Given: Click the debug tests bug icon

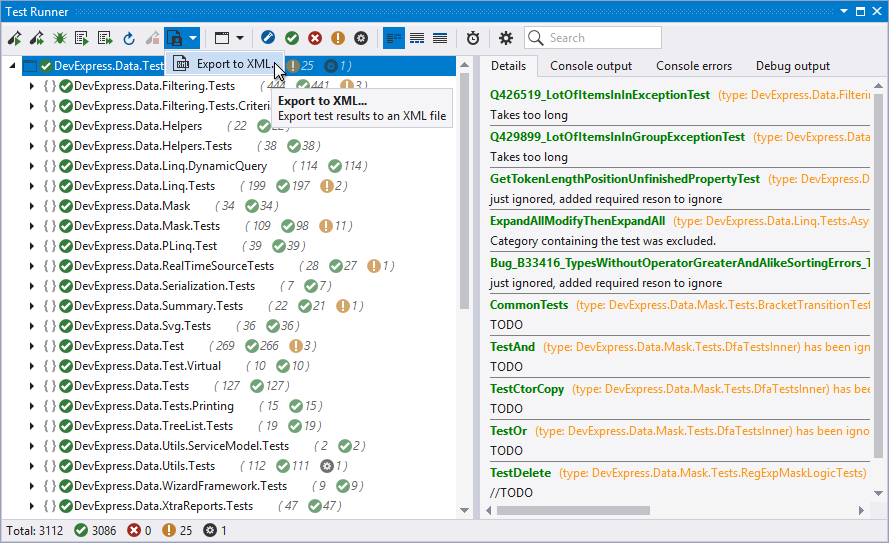Looking at the screenshot, I should coord(60,38).
